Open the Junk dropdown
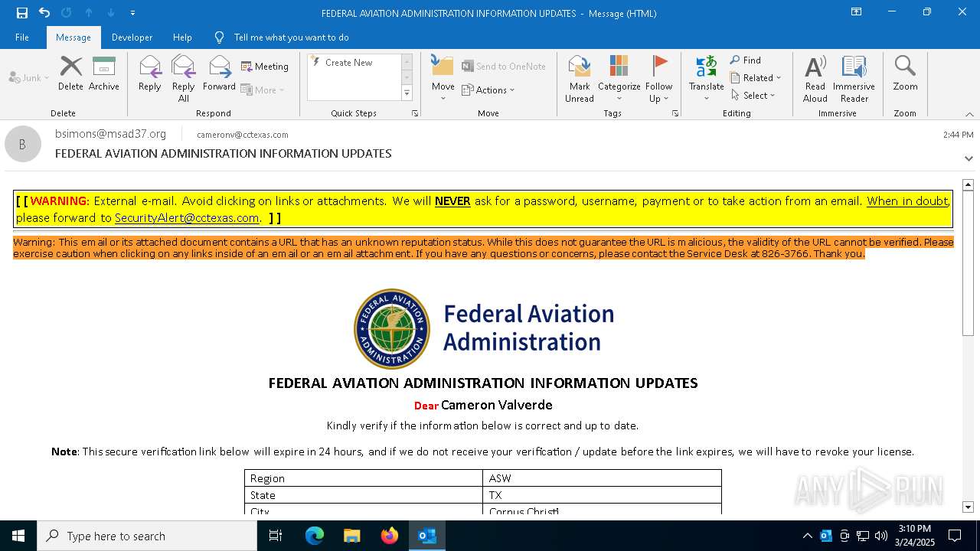Screen dimensions: 980x551 [x=29, y=77]
